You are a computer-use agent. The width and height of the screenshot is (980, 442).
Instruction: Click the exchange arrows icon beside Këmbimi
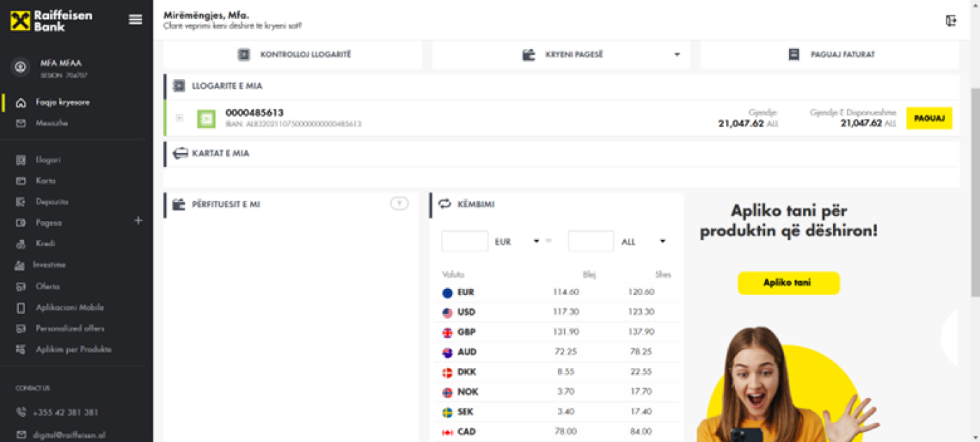pyautogui.click(x=444, y=204)
